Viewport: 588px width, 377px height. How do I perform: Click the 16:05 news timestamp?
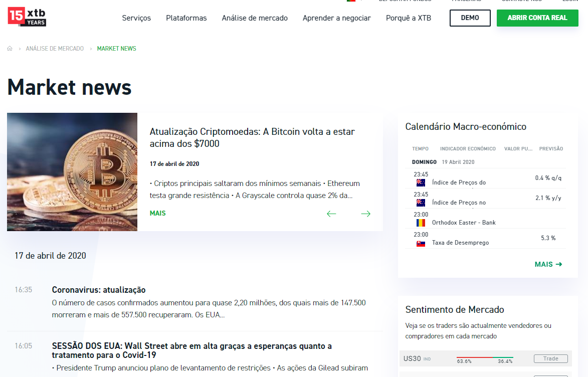[x=23, y=346]
